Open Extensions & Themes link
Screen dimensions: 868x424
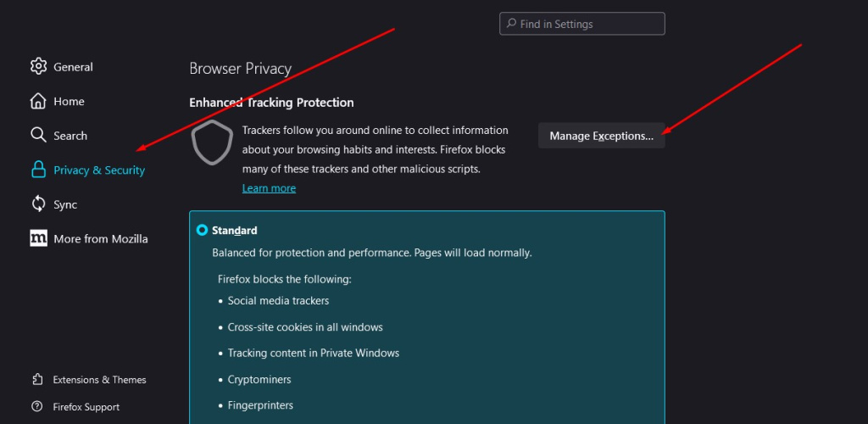click(100, 380)
